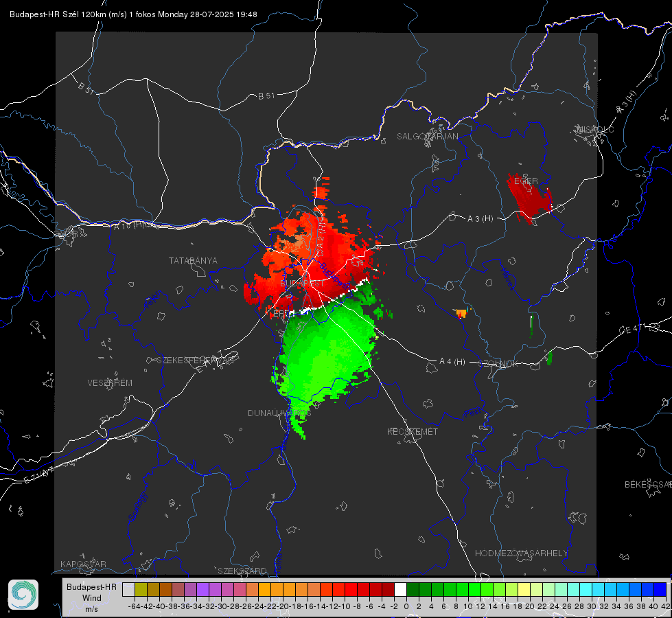
Task: Click the dark red radar echo over Eger
Action: point(529,199)
